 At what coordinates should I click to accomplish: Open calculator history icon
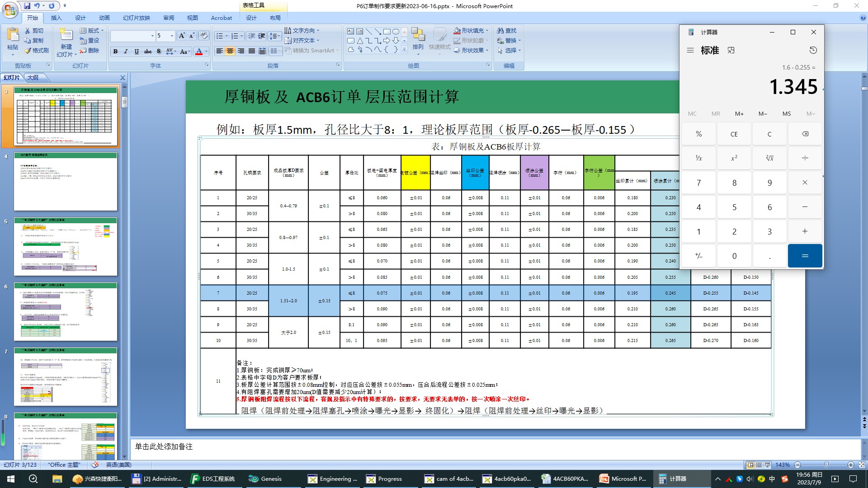point(813,50)
